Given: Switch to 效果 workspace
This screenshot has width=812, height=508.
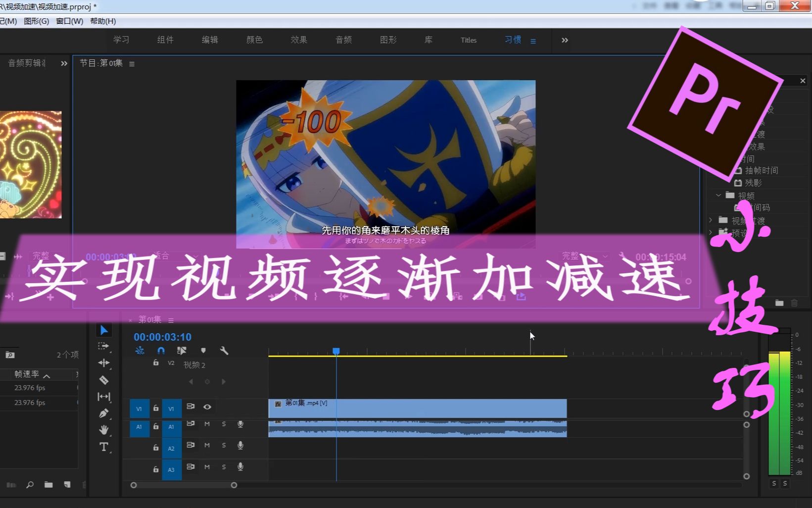Looking at the screenshot, I should pos(299,40).
